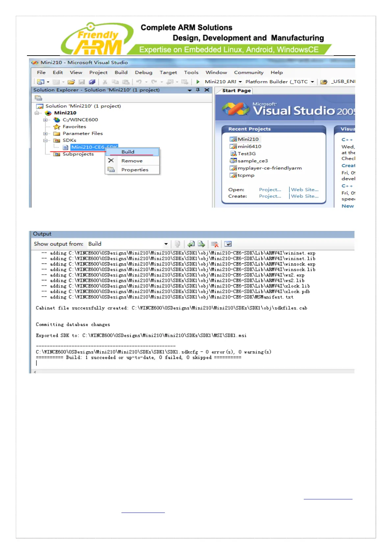Open the Show output from Build dropdown
This screenshot has height=554, width=392.
tap(166, 244)
